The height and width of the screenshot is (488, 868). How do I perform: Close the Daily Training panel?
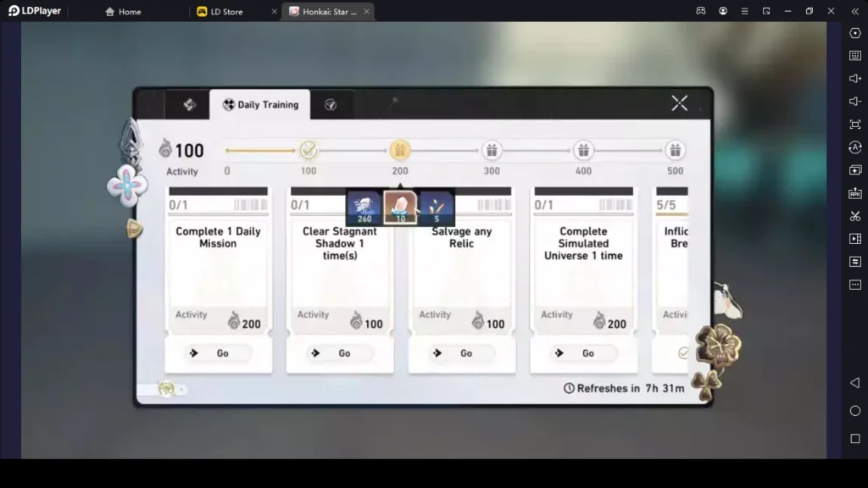pos(679,103)
